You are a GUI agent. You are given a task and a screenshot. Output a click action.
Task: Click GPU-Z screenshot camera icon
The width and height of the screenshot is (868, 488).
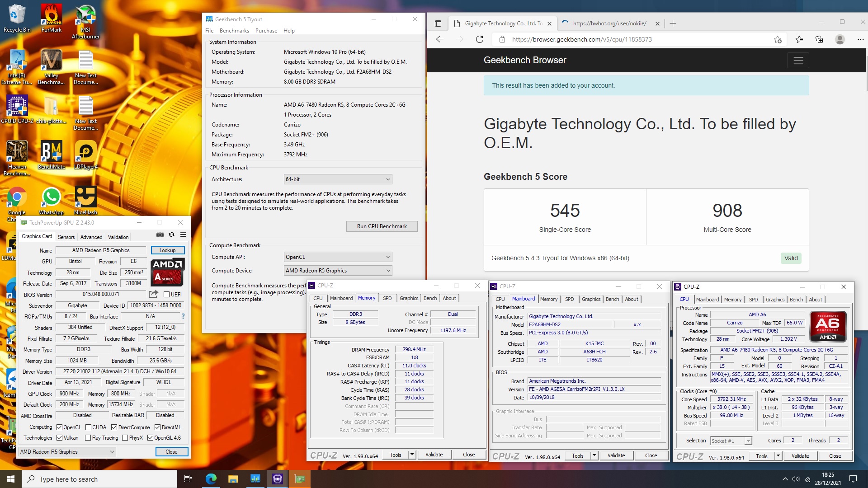(x=160, y=235)
